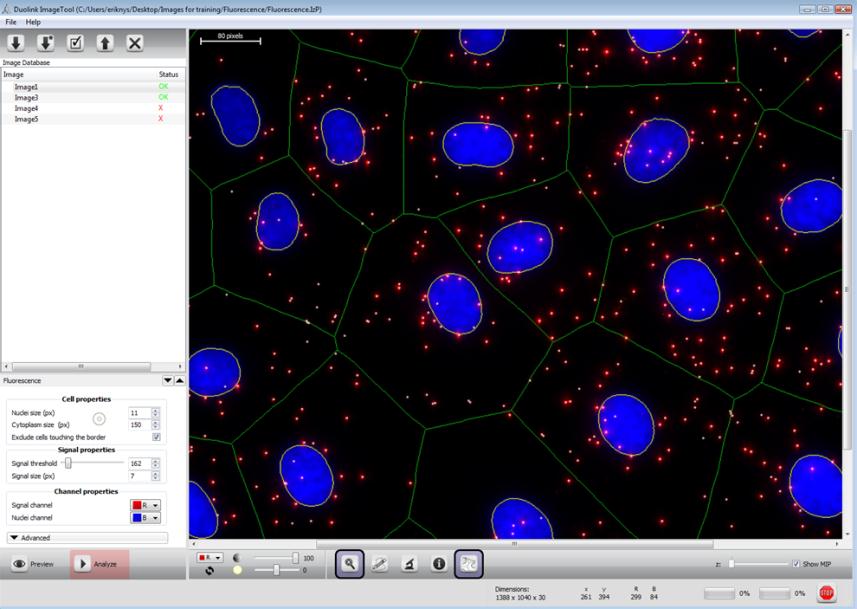Open the Nuclei channel dropdown
Image resolution: width=857 pixels, height=609 pixels.
coord(146,518)
